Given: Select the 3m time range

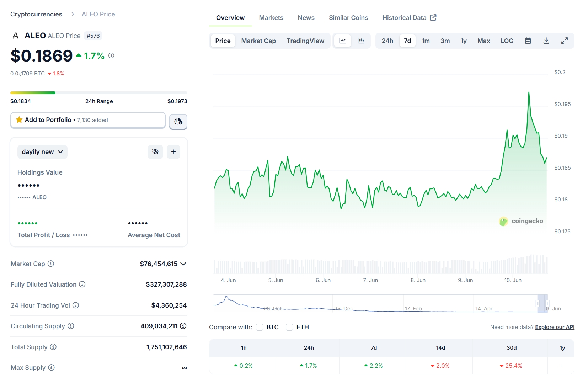Looking at the screenshot, I should click(445, 41).
